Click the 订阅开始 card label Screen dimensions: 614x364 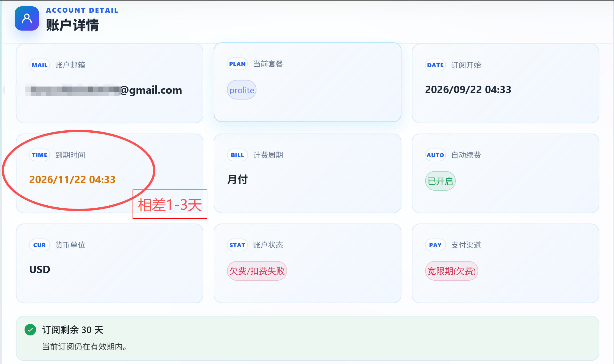point(466,65)
